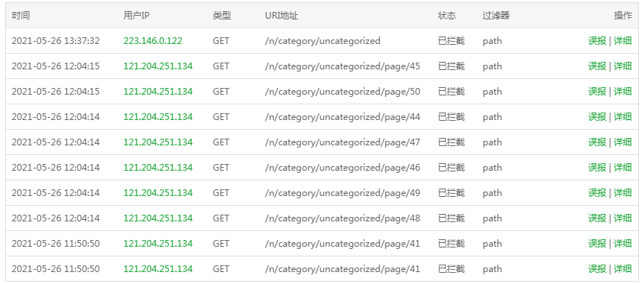The height and width of the screenshot is (284, 644).
Task: Select the URI ending in page/46
Action: coord(343,168)
